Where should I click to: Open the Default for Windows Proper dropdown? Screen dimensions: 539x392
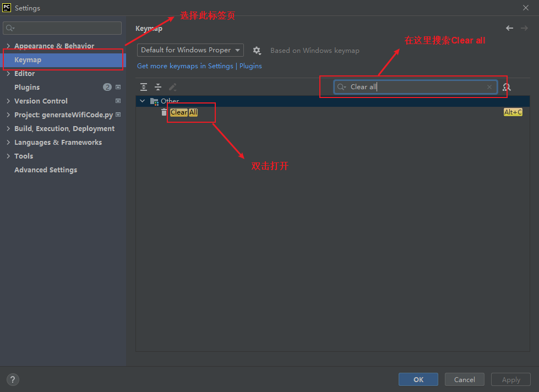point(190,50)
